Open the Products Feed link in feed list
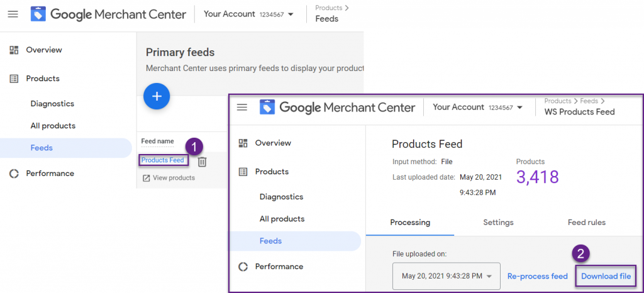The width and height of the screenshot is (644, 293). click(x=163, y=160)
